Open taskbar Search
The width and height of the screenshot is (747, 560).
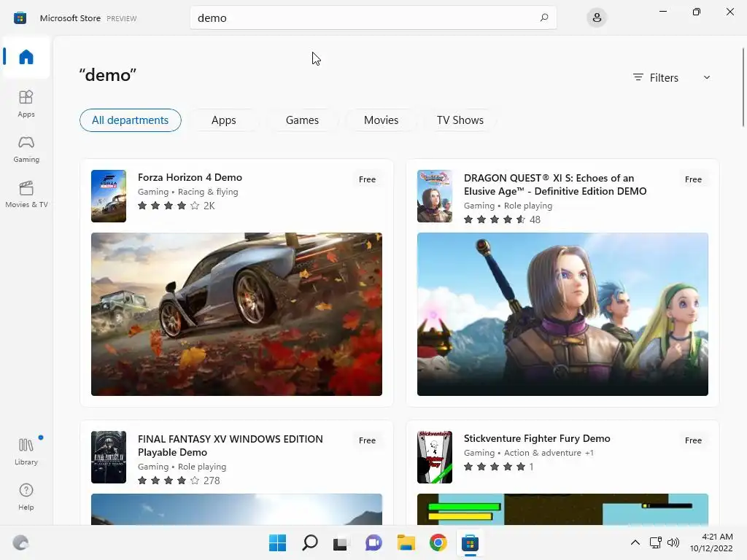(309, 542)
